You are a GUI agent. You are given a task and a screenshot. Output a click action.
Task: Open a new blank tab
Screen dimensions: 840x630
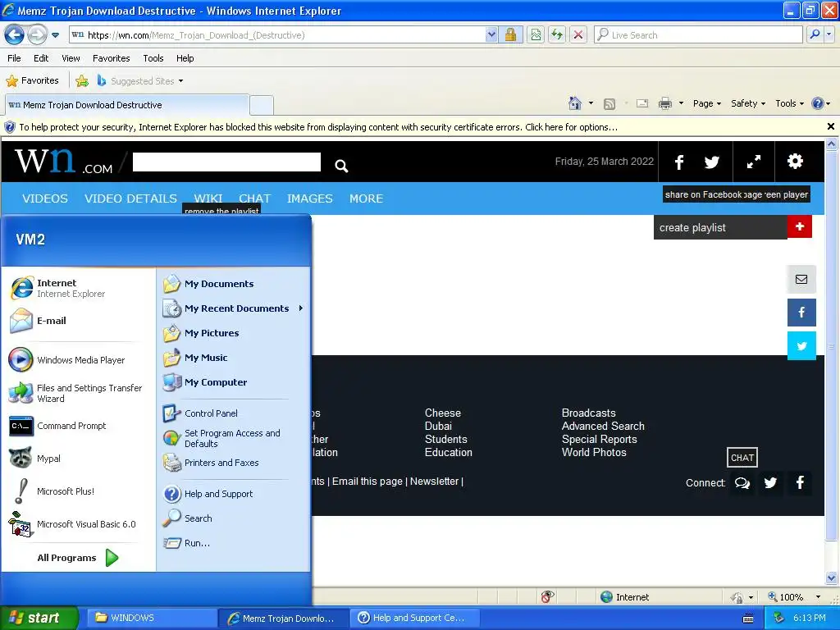[x=262, y=105]
